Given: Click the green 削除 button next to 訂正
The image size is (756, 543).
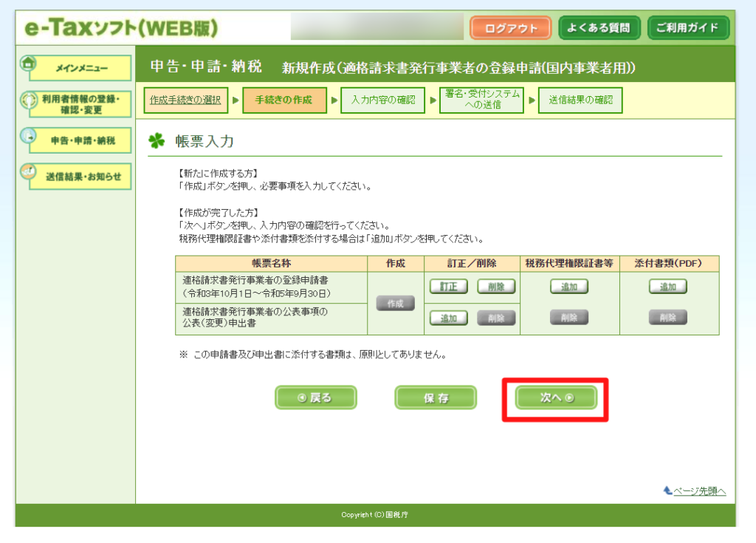Looking at the screenshot, I should tap(496, 287).
